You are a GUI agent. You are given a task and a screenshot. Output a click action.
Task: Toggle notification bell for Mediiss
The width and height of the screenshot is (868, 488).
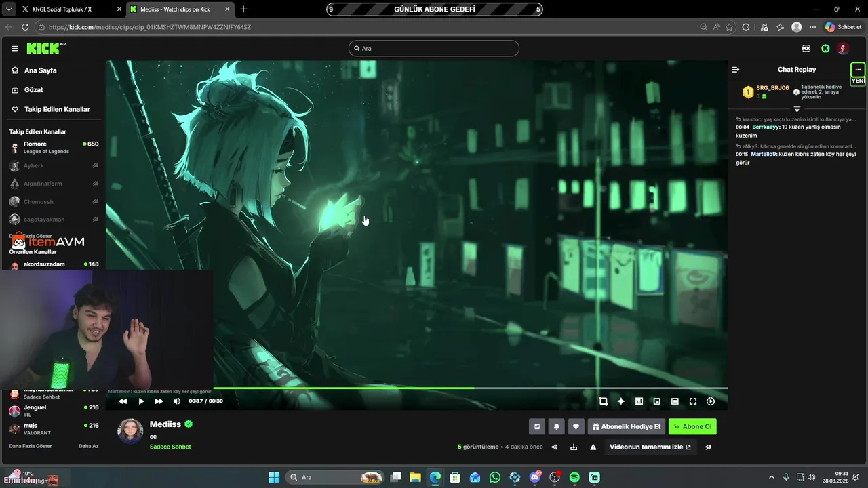557,426
